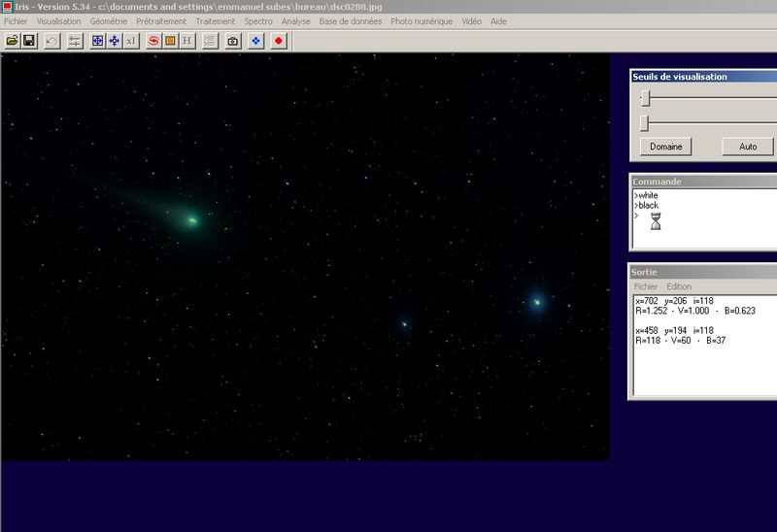This screenshot has width=777, height=532.
Task: Open the Géométrie menu
Action: coord(109,21)
